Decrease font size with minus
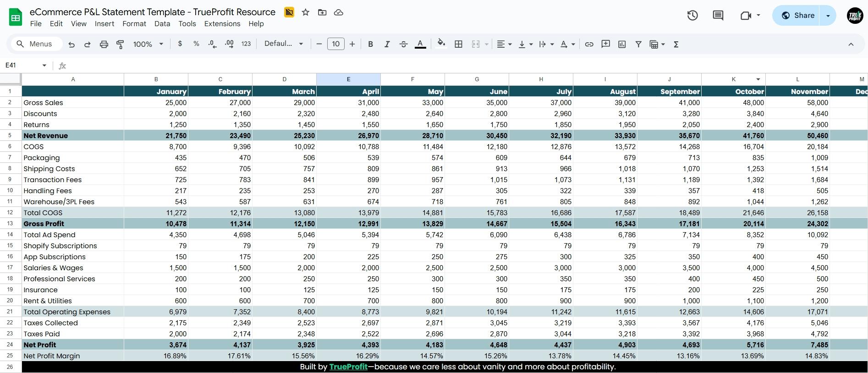 pos(319,44)
